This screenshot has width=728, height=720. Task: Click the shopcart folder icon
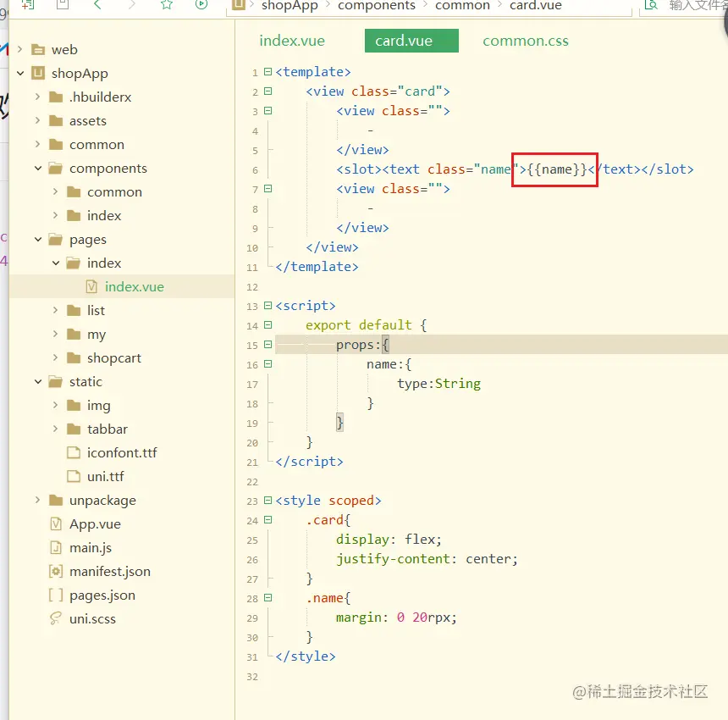click(74, 357)
